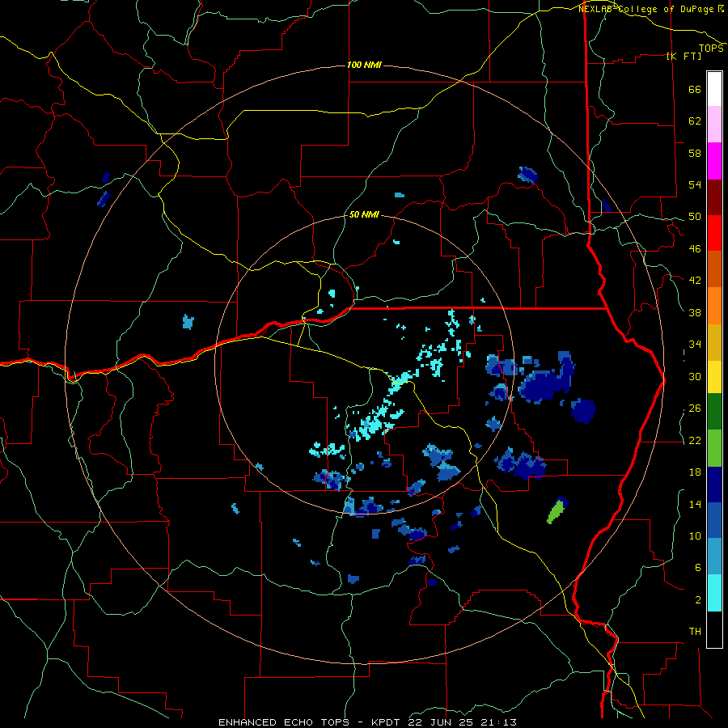The image size is (728, 728).
Task: Click the ENHANCED ECHO TOPS KPDT caption
Action: (367, 722)
